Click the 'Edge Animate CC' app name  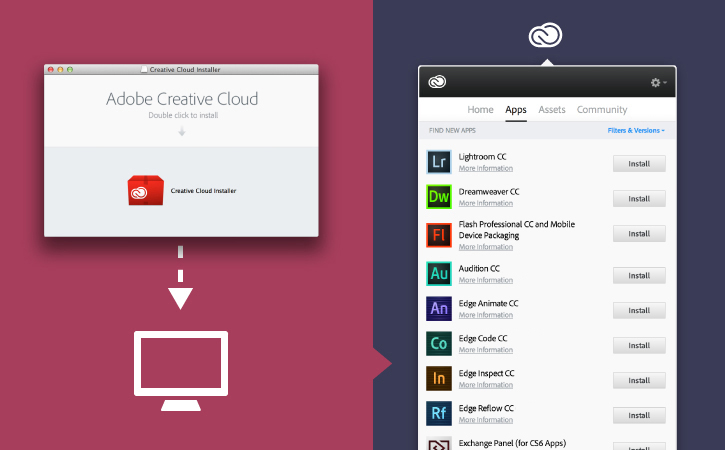click(488, 303)
